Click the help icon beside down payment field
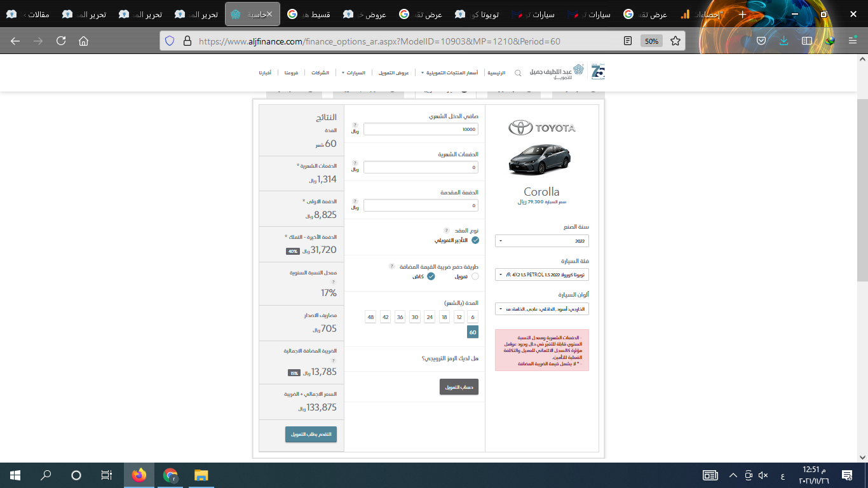 click(355, 201)
